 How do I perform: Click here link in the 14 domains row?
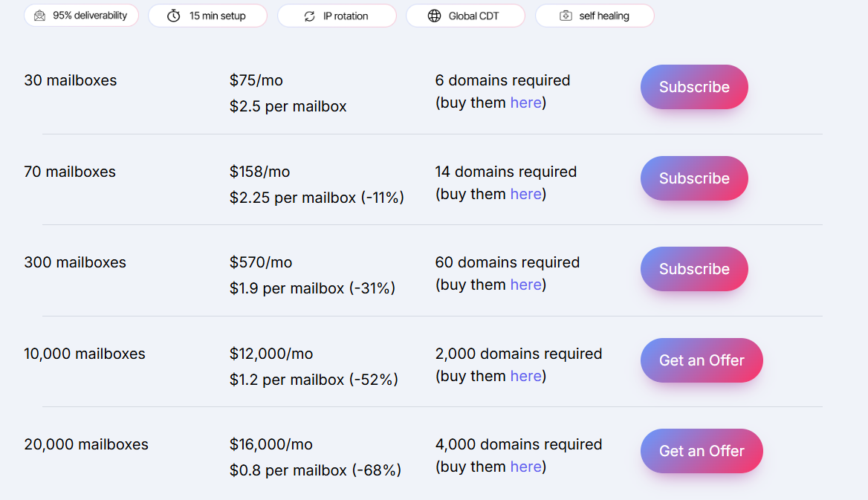[x=526, y=194]
